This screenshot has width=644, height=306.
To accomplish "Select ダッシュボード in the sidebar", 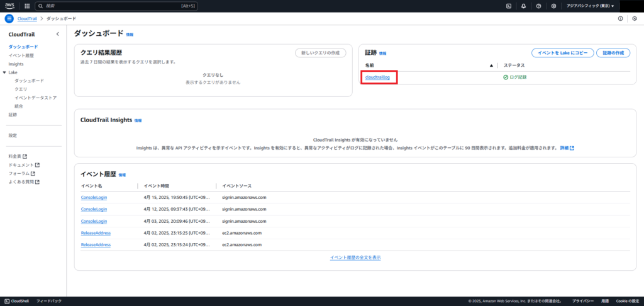I will tap(23, 47).
